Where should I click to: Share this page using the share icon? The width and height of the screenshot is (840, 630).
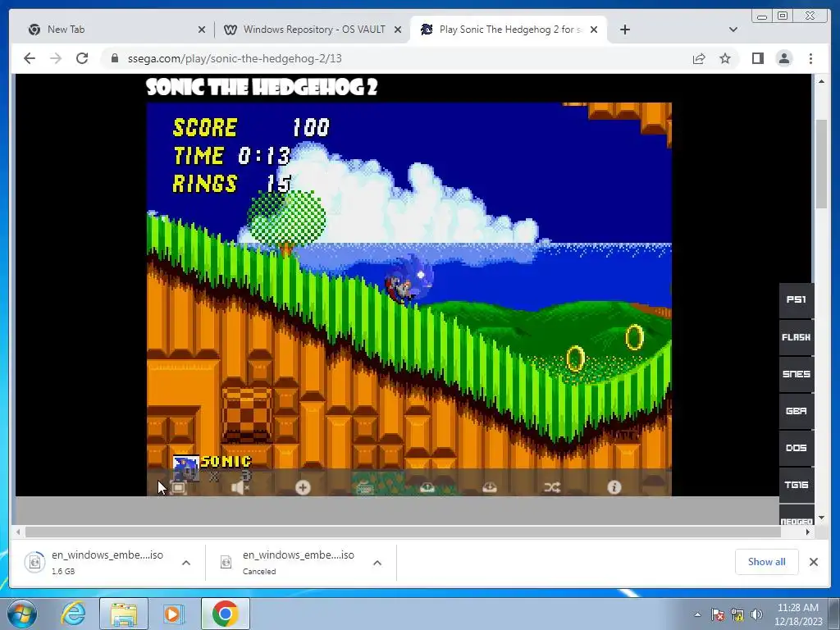[x=699, y=58]
